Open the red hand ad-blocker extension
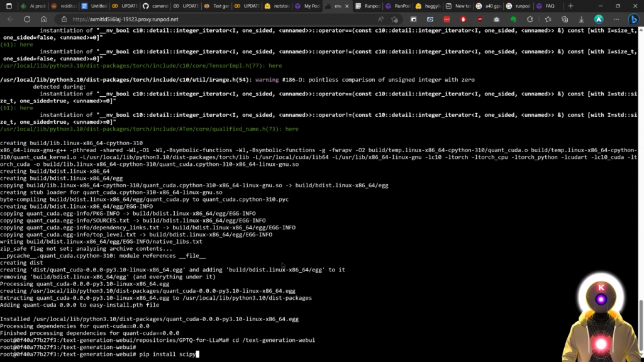Viewport: 644px width, 362px height. coord(464,19)
